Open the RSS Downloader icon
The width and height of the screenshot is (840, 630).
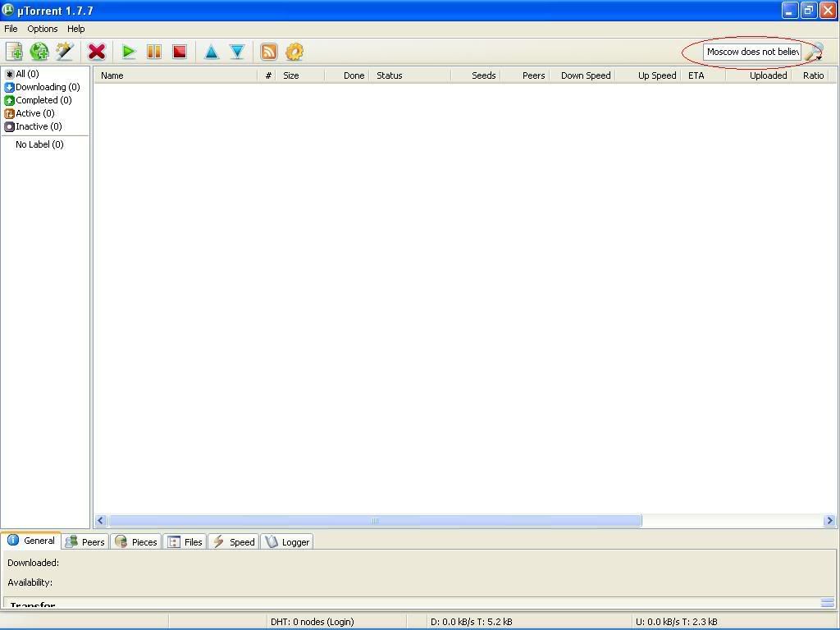click(x=268, y=52)
